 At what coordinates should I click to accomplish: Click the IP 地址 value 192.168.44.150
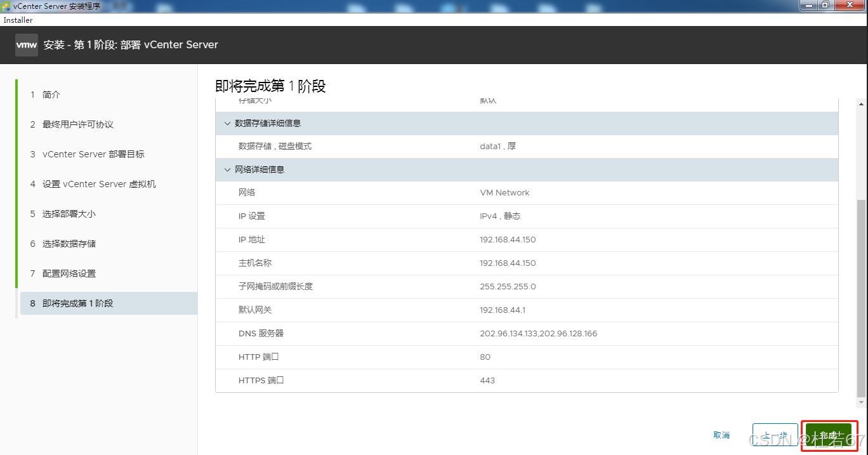click(x=508, y=240)
